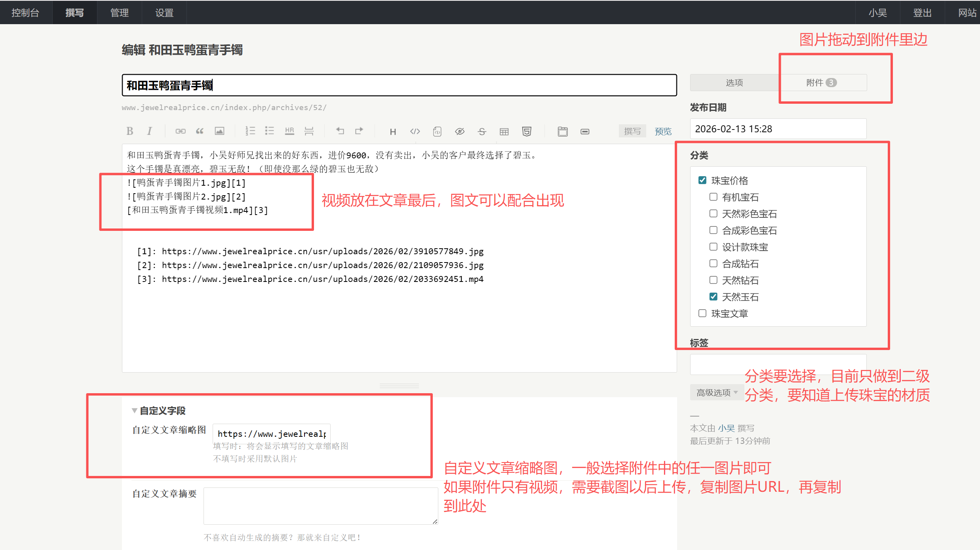Insert an image using toolbar icon

(x=219, y=131)
